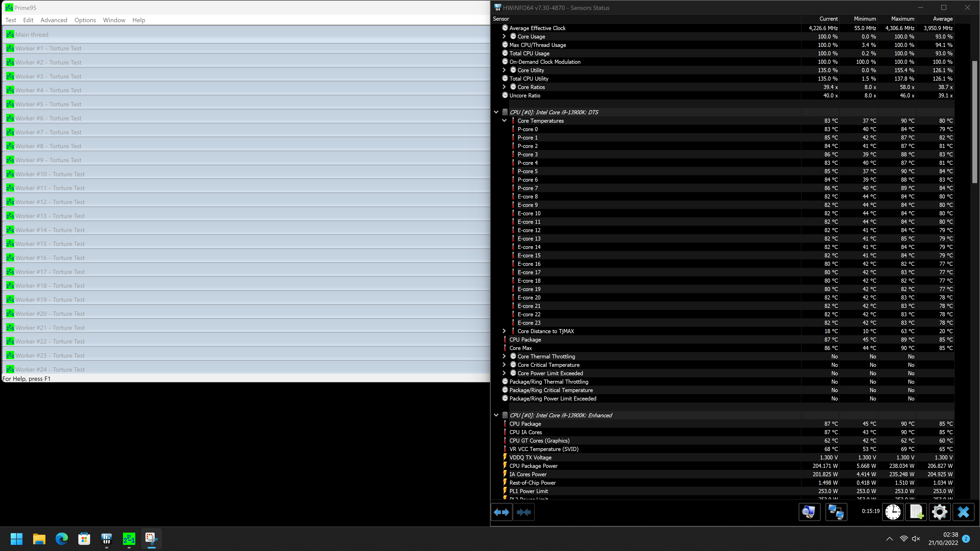The image size is (980, 551).
Task: Expand the Core Ratios row
Action: (x=505, y=87)
